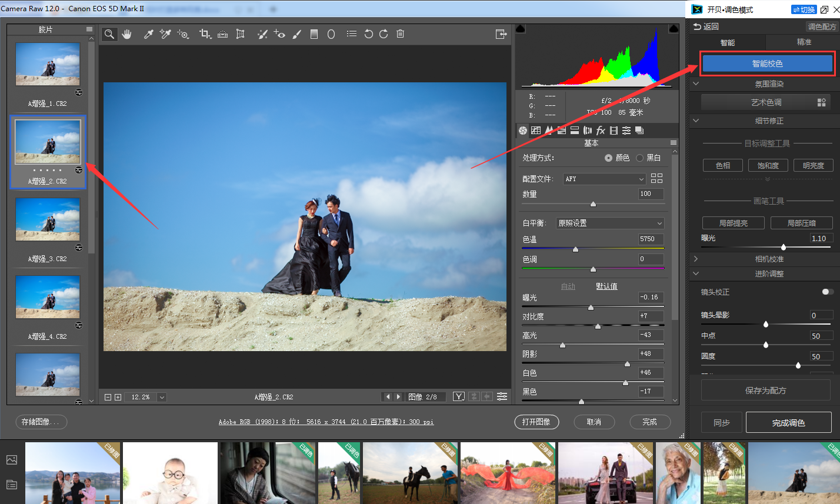The image size is (840, 504).
Task: Open the 配置文件 AFY dropdown
Action: 604,179
